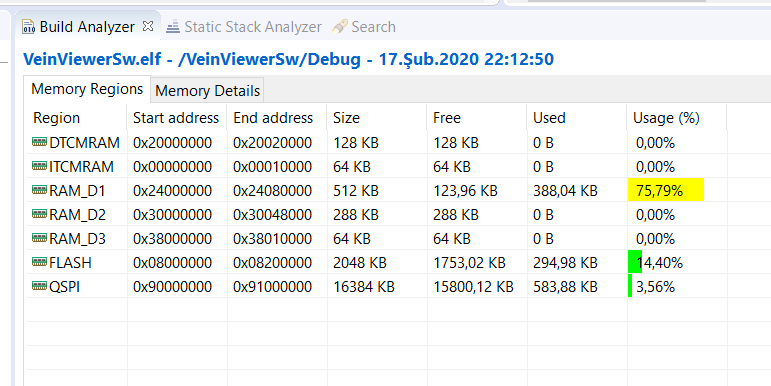This screenshot has height=386, width=771.
Task: Select the Memory Regions tab
Action: [87, 89]
